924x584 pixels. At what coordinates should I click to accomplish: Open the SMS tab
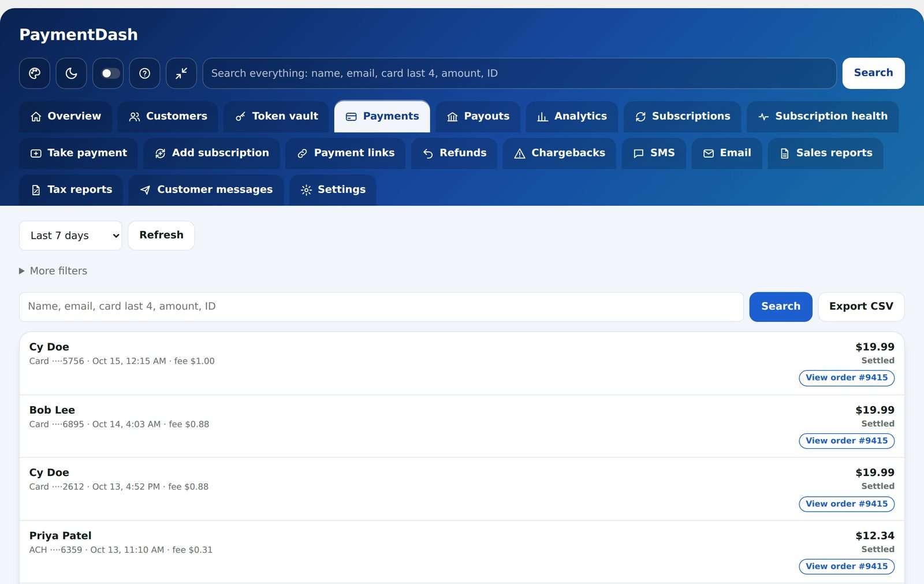654,154
